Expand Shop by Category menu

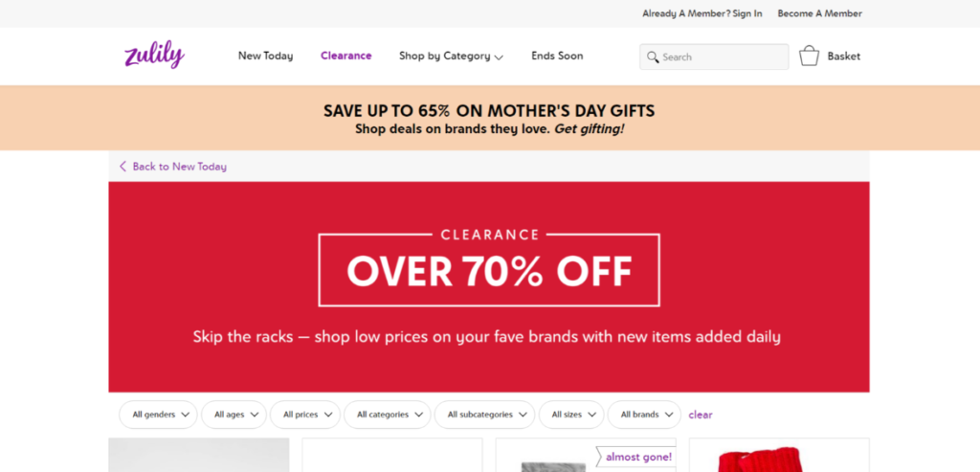point(451,56)
